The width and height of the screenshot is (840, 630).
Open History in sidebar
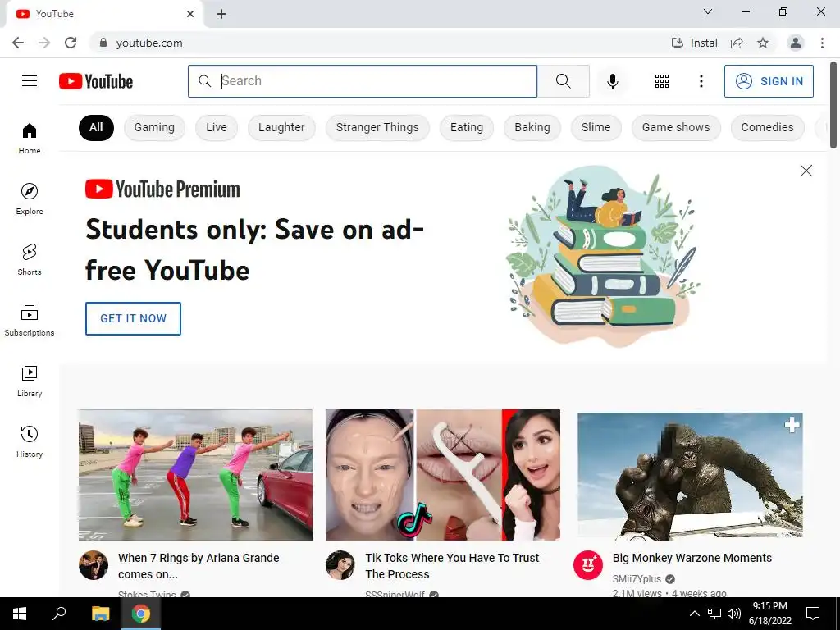30,441
